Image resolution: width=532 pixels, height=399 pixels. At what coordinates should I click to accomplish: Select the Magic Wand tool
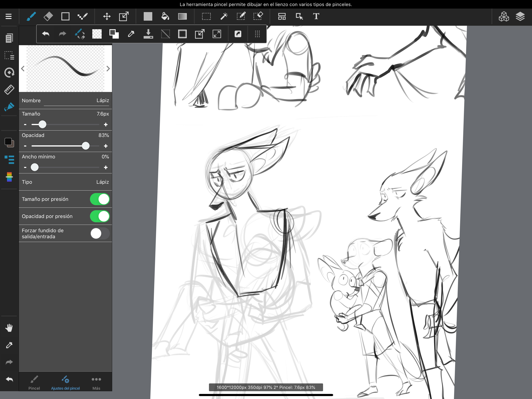coord(224,16)
